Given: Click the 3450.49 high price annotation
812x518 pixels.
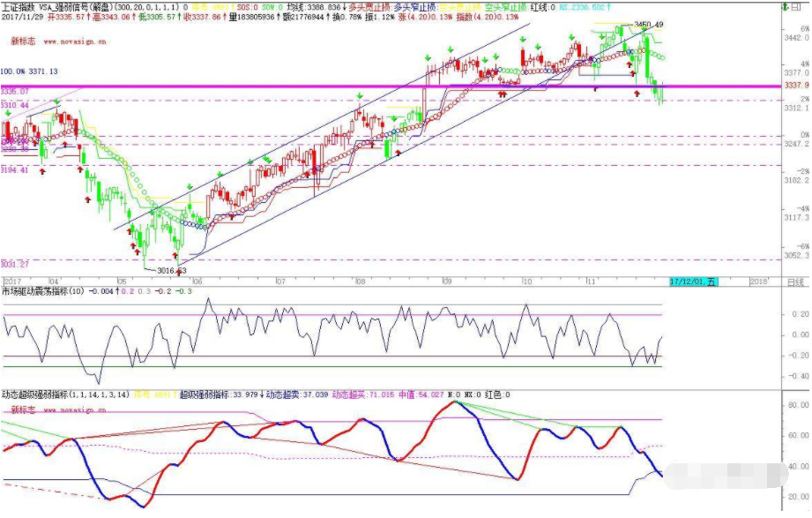Looking at the screenshot, I should click(648, 25).
